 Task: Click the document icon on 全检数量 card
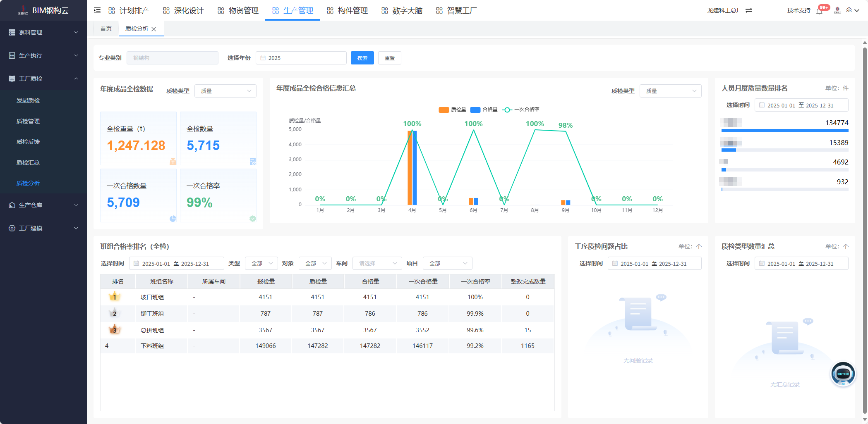point(253,162)
